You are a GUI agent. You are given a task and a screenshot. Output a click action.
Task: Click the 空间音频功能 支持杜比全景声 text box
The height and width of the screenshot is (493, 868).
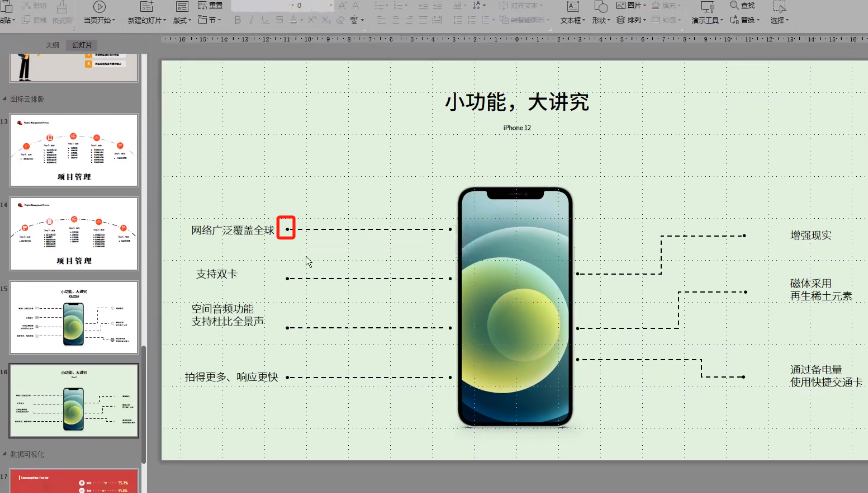point(228,315)
